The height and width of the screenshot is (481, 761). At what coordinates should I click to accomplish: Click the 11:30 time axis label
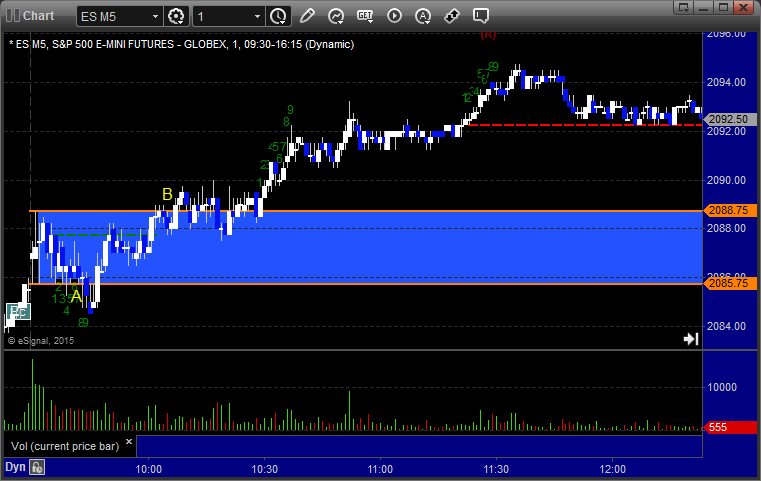click(496, 469)
